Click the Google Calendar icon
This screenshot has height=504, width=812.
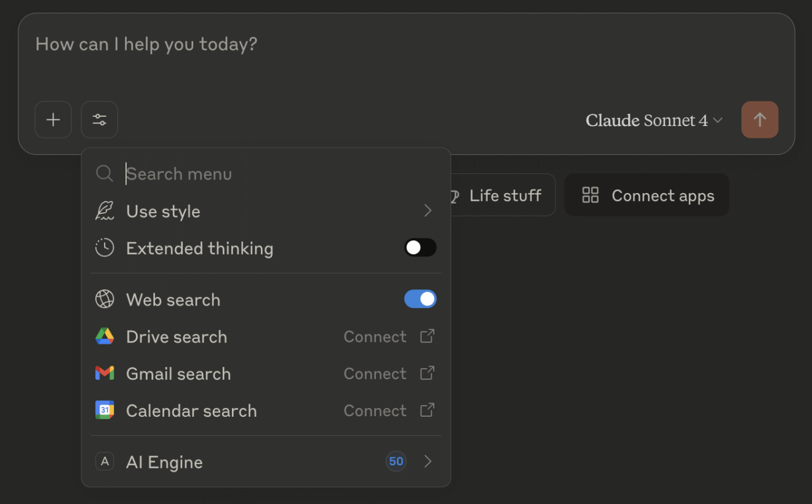coord(105,410)
